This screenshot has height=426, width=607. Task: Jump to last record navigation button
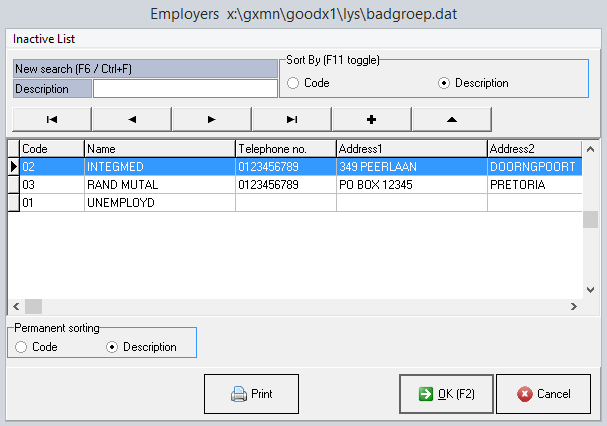click(x=291, y=118)
